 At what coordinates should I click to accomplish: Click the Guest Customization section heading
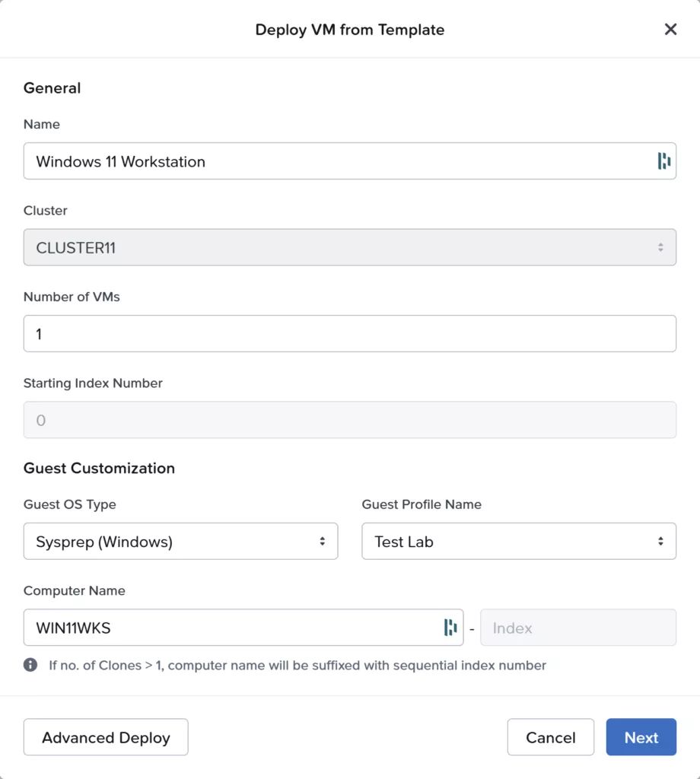tap(99, 468)
